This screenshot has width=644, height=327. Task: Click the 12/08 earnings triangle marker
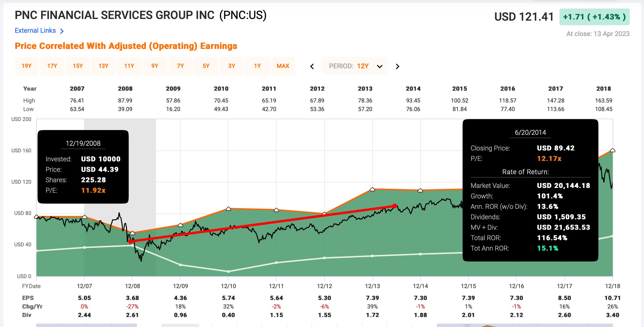point(133,233)
